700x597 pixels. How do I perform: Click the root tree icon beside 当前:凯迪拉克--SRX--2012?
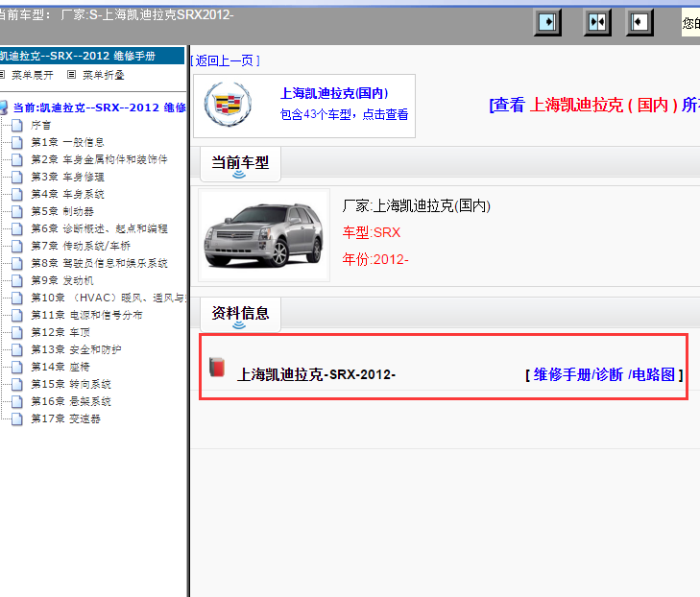[4, 107]
